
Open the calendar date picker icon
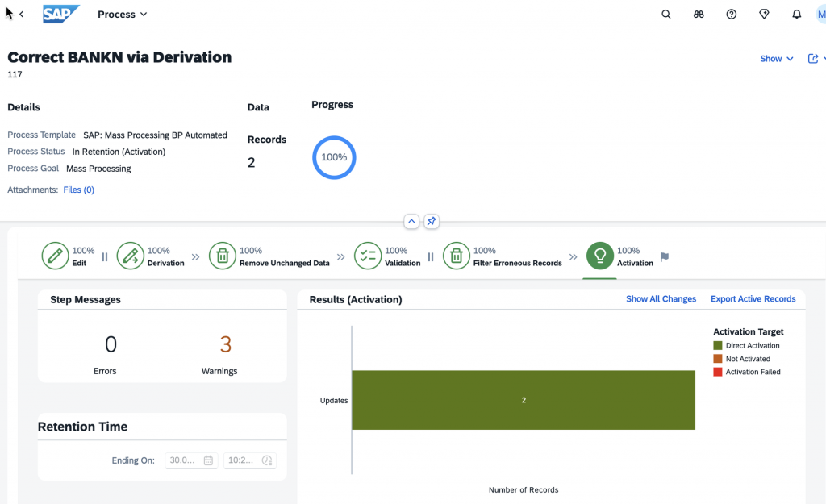[x=209, y=460]
